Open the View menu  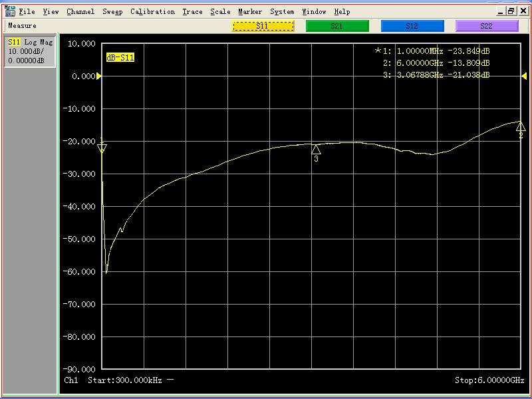[51, 11]
